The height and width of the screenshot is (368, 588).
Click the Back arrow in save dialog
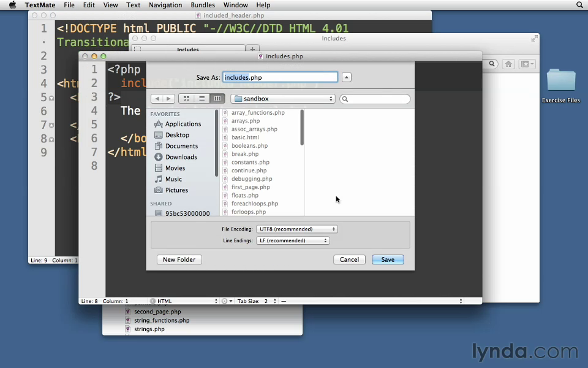click(x=157, y=98)
